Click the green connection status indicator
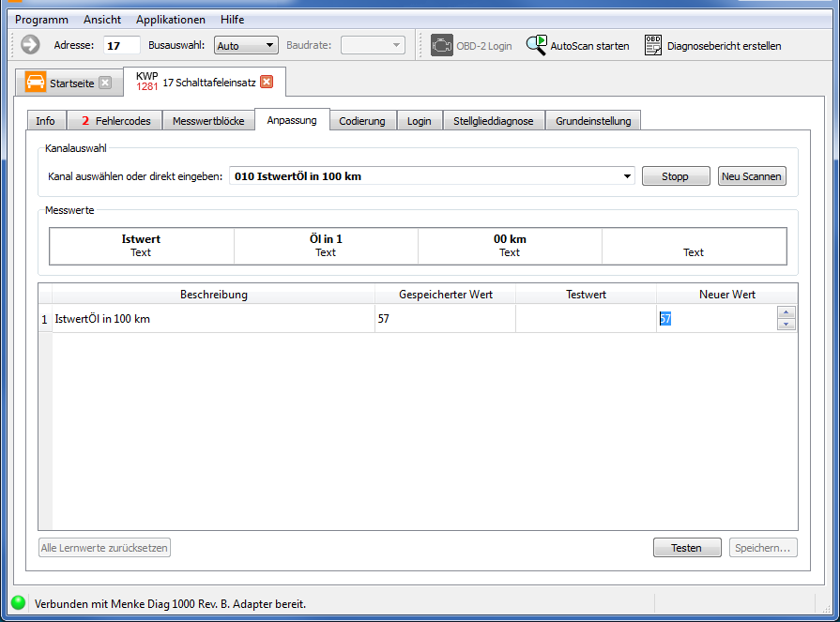This screenshot has width=840, height=622. (18, 603)
